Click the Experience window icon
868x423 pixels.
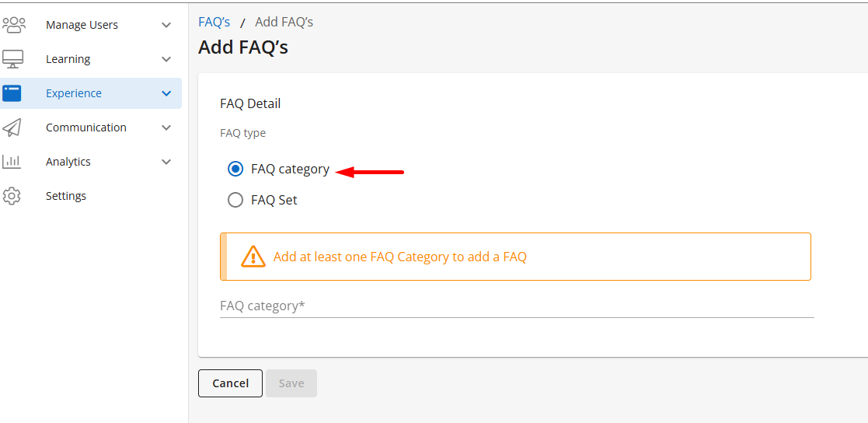pos(12,93)
